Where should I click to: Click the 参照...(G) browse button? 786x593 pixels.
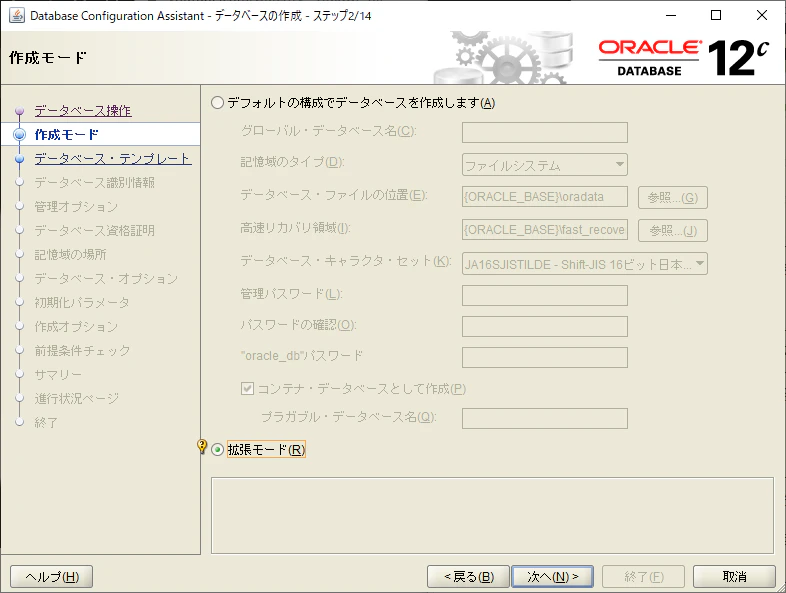pyautogui.click(x=673, y=197)
